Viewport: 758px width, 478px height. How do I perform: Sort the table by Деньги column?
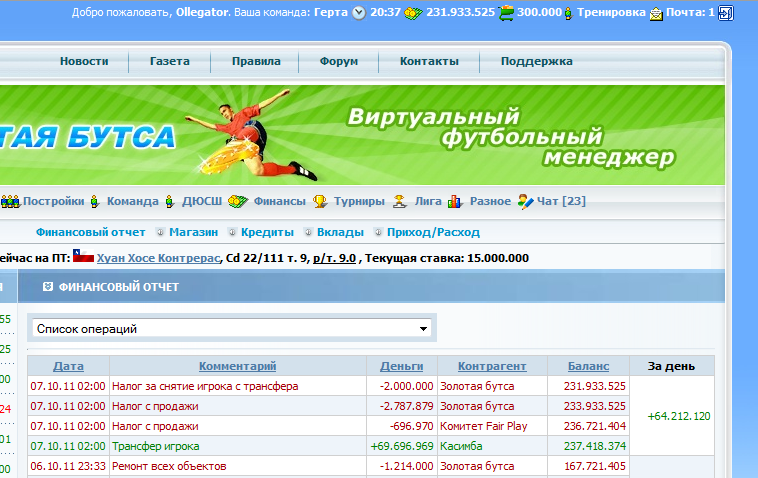point(401,366)
